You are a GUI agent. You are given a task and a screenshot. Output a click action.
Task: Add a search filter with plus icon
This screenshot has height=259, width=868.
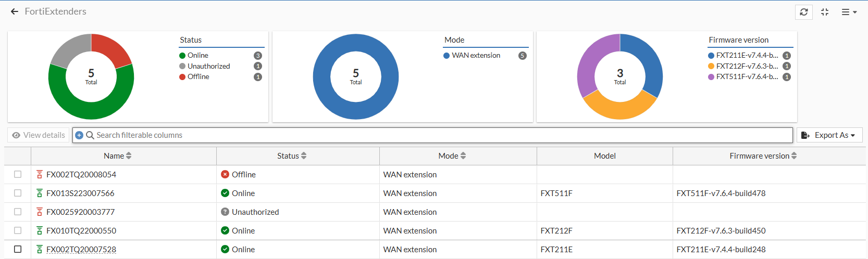click(79, 135)
